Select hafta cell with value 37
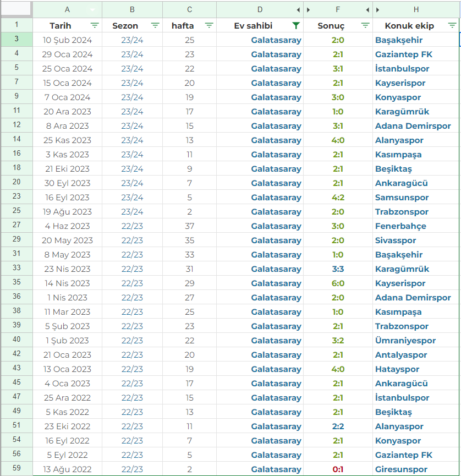The width and height of the screenshot is (461, 476). [189, 226]
